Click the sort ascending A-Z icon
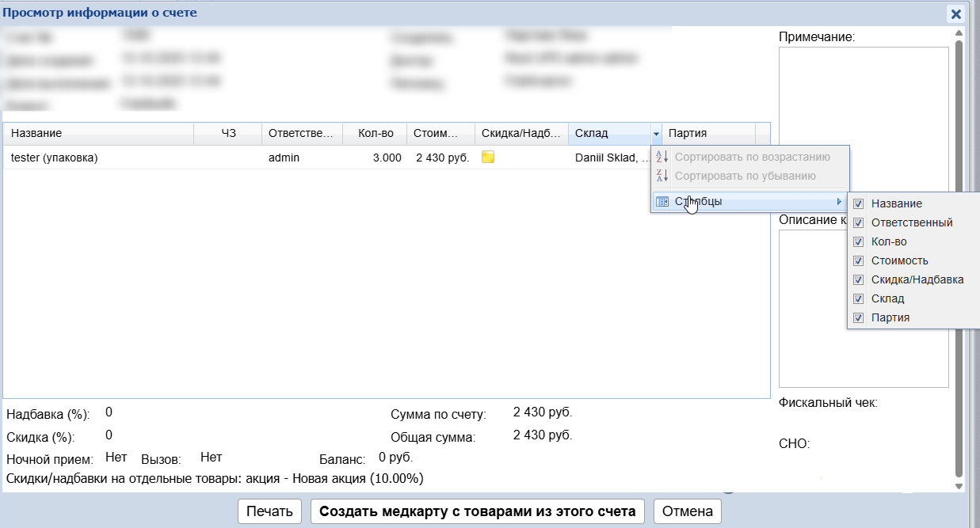Viewport: 980px width, 528px height. coord(663,157)
